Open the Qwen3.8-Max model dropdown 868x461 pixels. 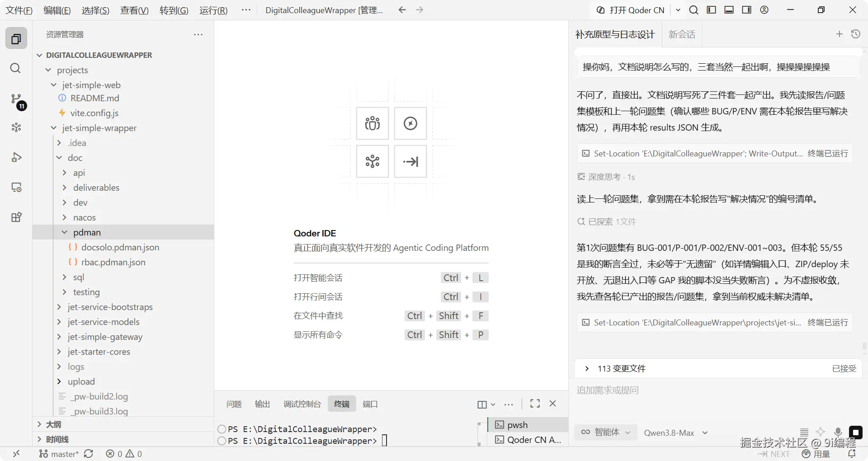(676, 433)
